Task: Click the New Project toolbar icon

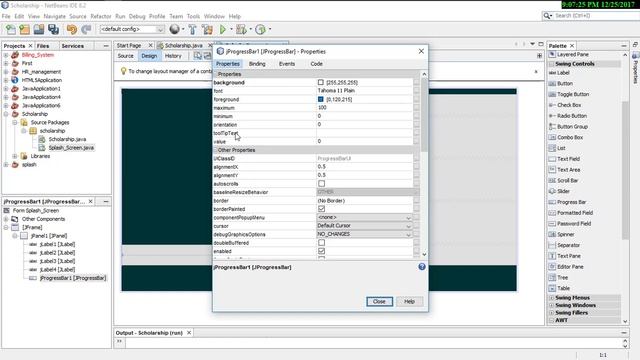Action: click(x=24, y=29)
